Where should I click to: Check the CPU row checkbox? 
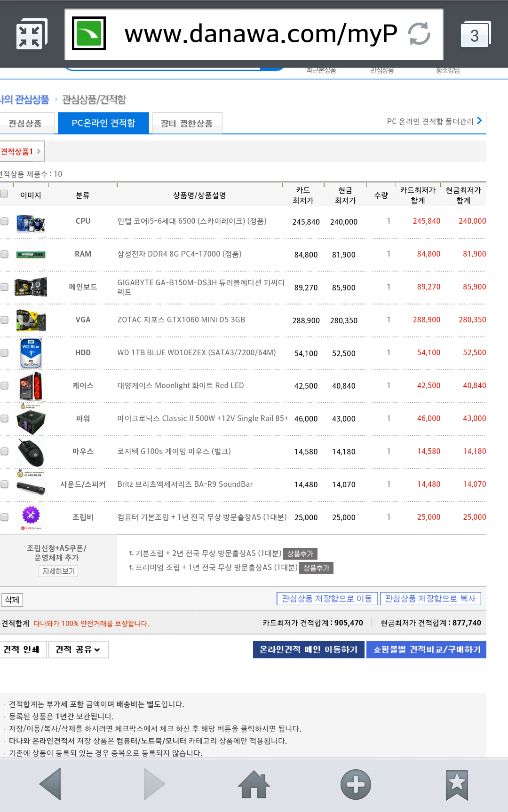(4, 221)
